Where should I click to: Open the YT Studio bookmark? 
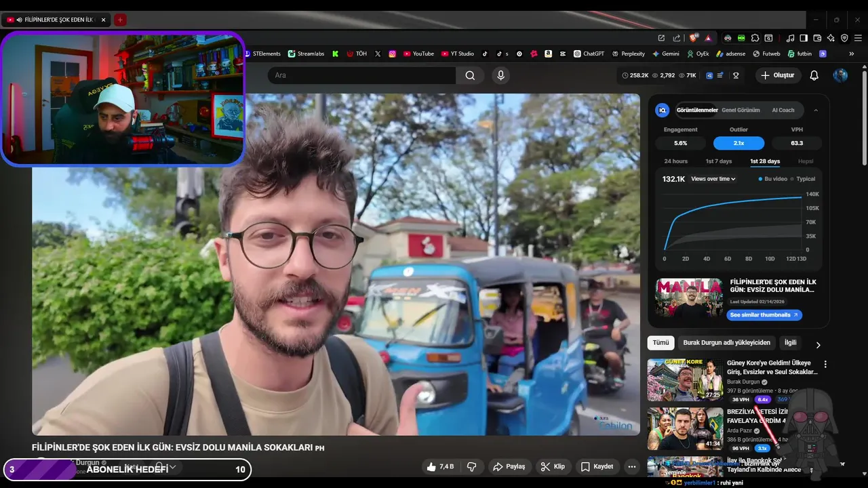click(x=458, y=54)
